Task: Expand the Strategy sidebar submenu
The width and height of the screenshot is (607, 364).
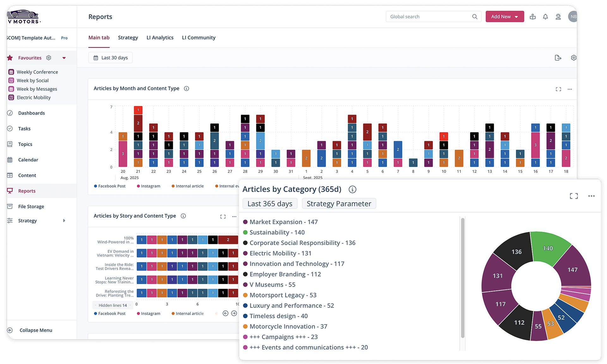Action: tap(64, 221)
